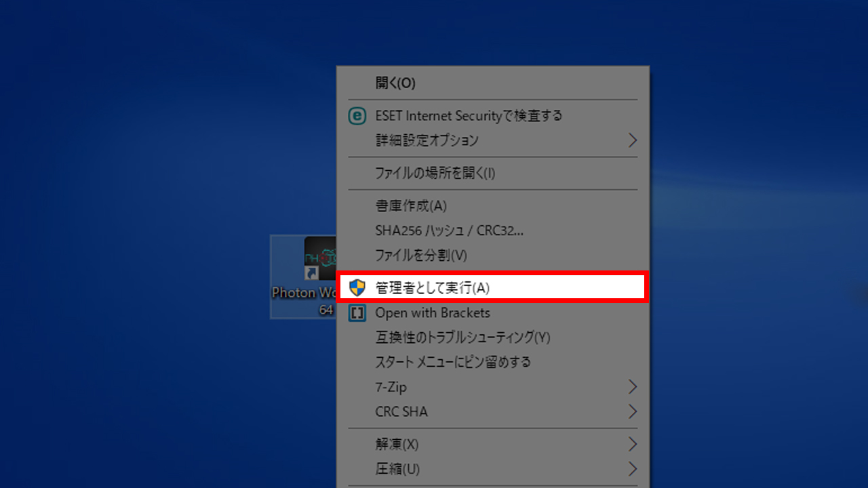This screenshot has height=488, width=868.
Task: Click ESET Internet Securityで検査する text
Action: tap(469, 116)
